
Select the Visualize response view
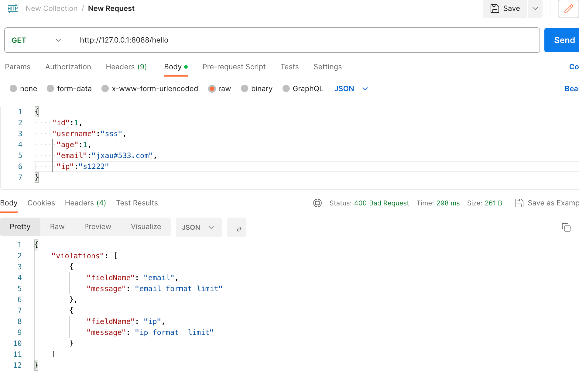[x=146, y=227]
